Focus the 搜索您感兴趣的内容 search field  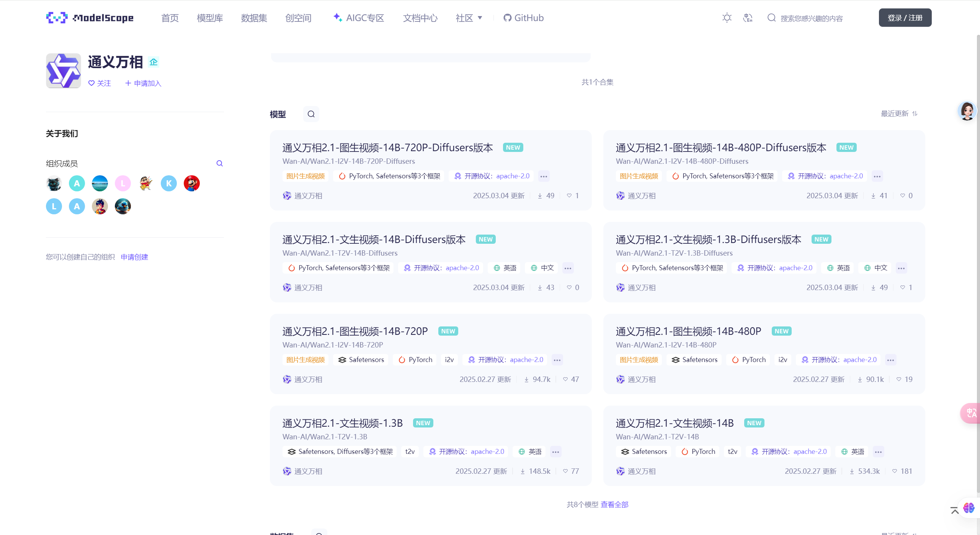pyautogui.click(x=812, y=18)
